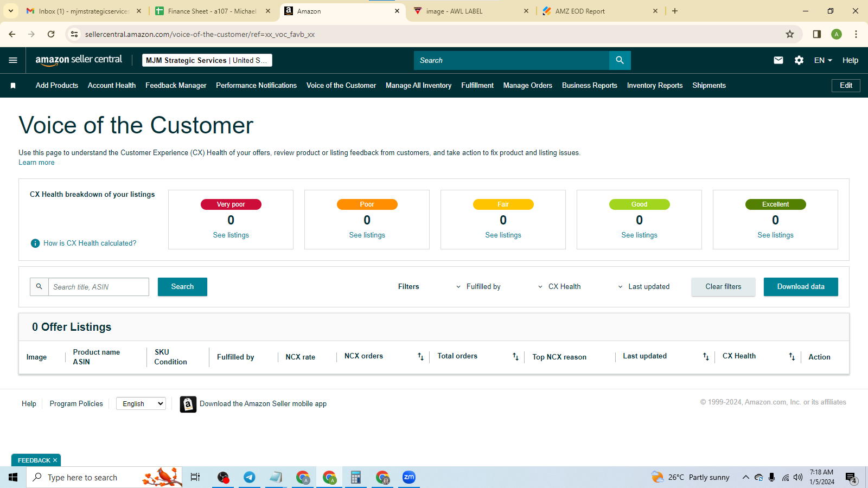Click the magnifier icon in title search box
The image size is (868, 488).
(39, 286)
